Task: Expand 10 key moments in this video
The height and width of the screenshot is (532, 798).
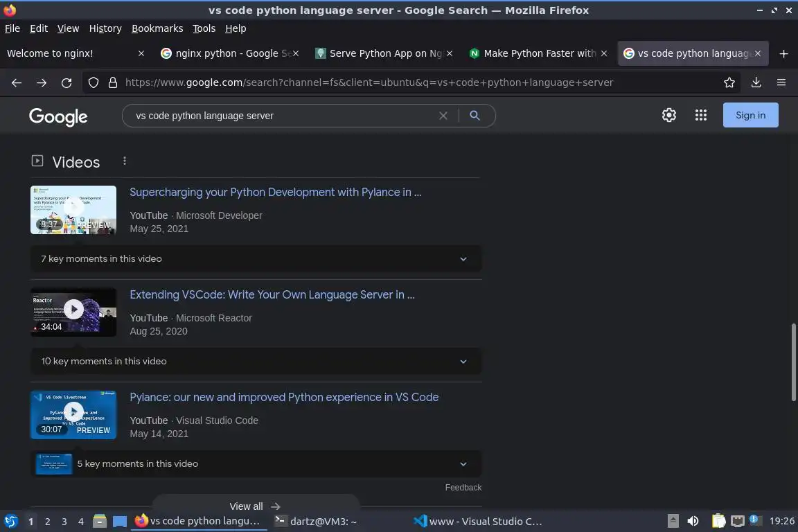Action: 256,361
